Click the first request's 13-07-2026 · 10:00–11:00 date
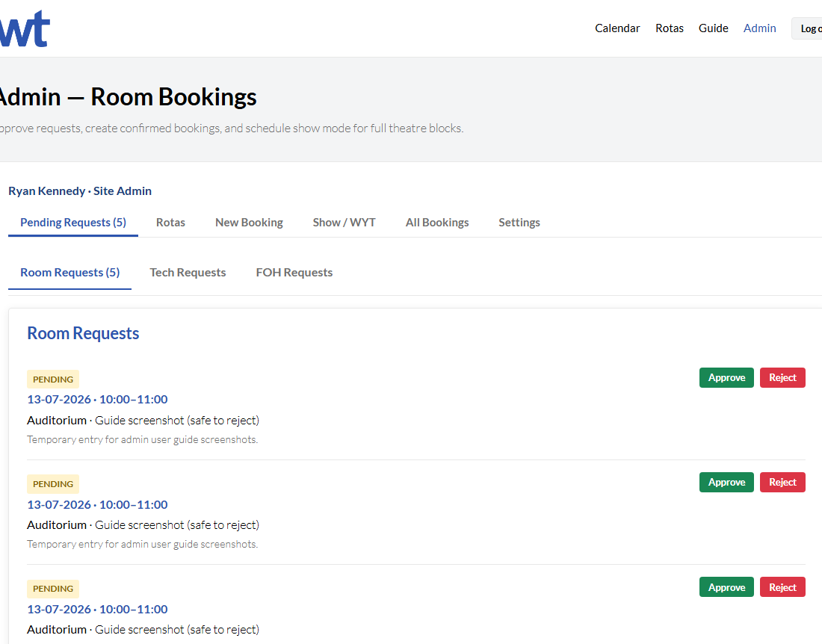Viewport: 822px width, 644px height. point(97,399)
